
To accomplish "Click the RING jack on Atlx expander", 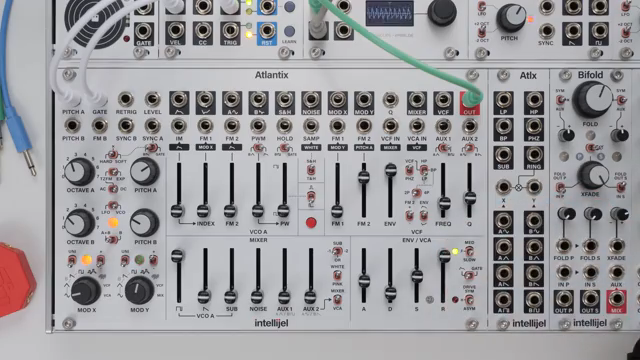I will pos(534,155).
